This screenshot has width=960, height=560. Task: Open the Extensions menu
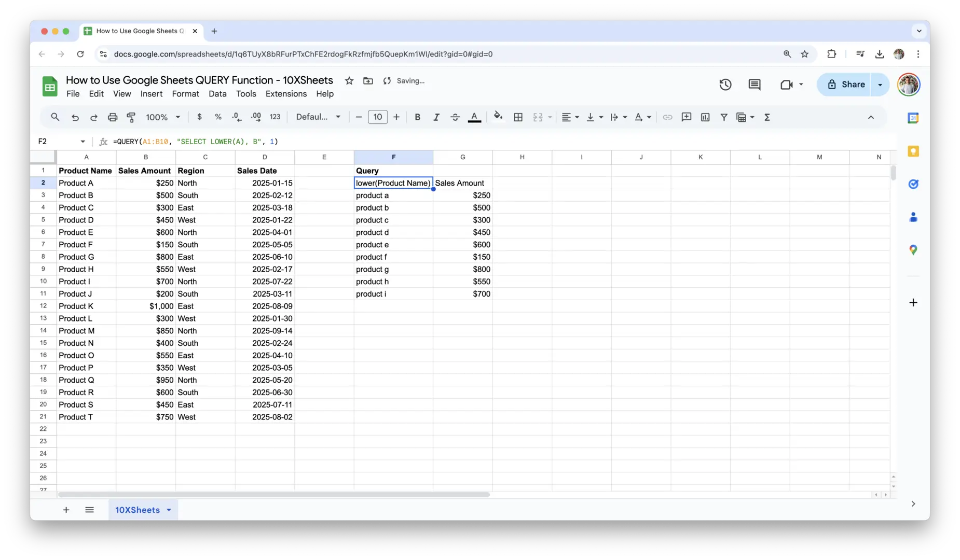pos(286,94)
